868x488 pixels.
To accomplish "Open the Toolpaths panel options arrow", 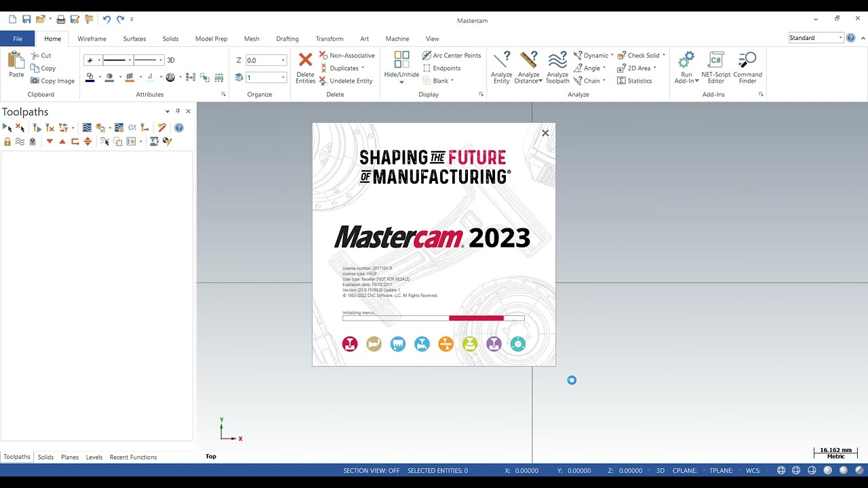I will 167,111.
